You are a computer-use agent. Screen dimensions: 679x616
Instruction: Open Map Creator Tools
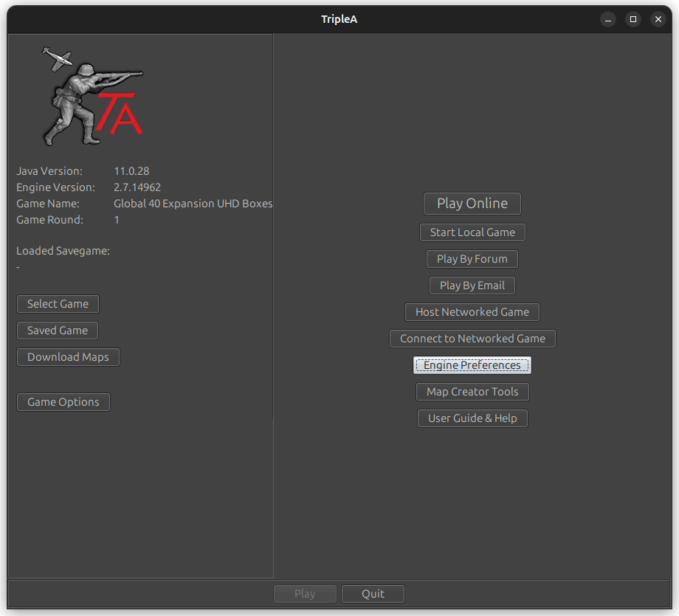(x=472, y=391)
